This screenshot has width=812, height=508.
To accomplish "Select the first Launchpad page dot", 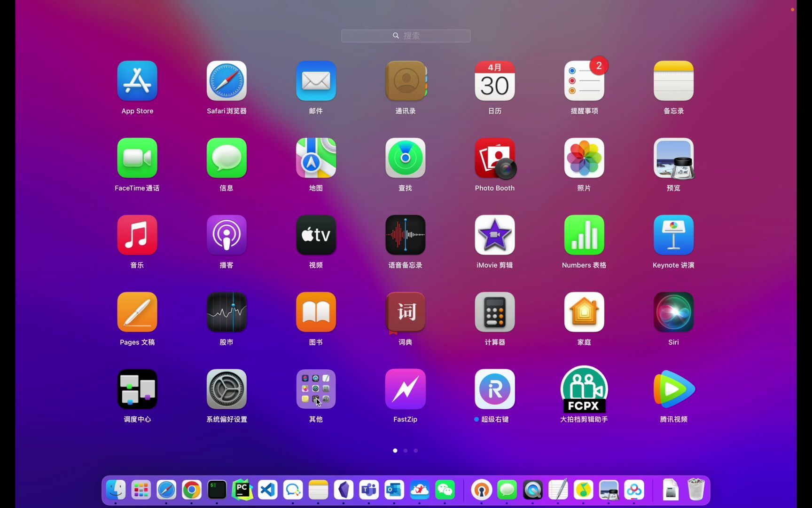I will tap(395, 451).
